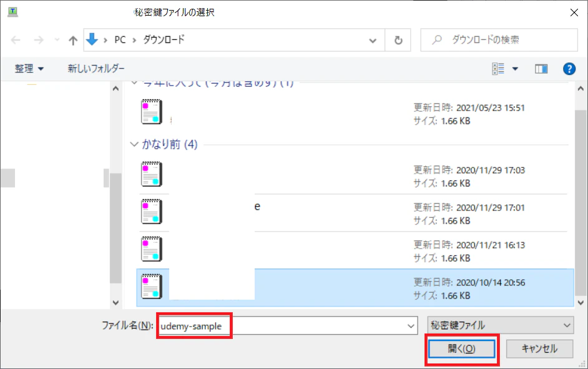This screenshot has height=369, width=588.
Task: Click the dialog title bar application icon
Action: point(12,12)
